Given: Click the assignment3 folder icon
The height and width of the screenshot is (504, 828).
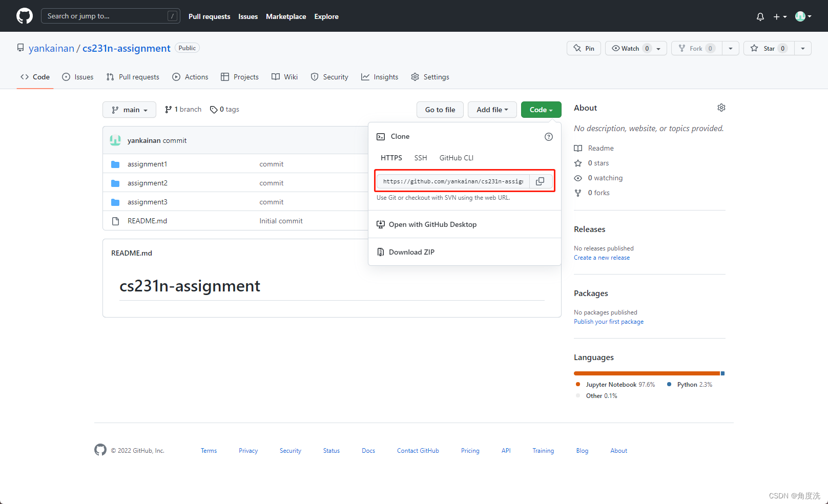Looking at the screenshot, I should (115, 202).
